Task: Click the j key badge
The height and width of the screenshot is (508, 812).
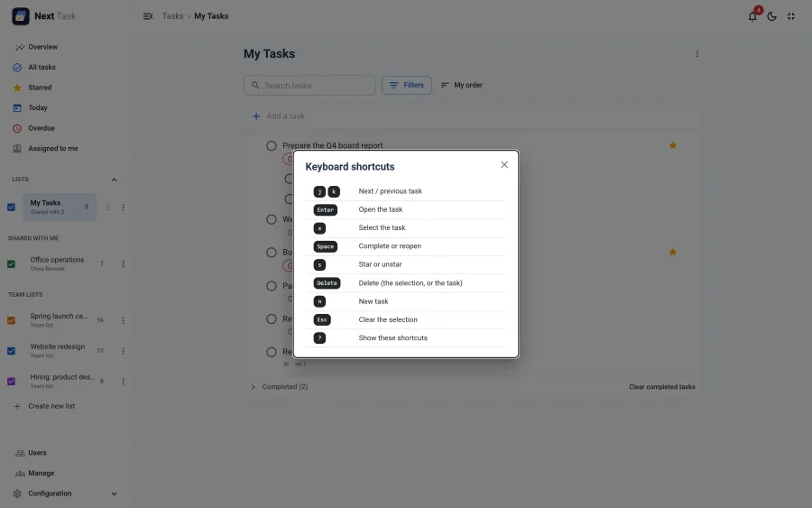Action: [319, 191]
